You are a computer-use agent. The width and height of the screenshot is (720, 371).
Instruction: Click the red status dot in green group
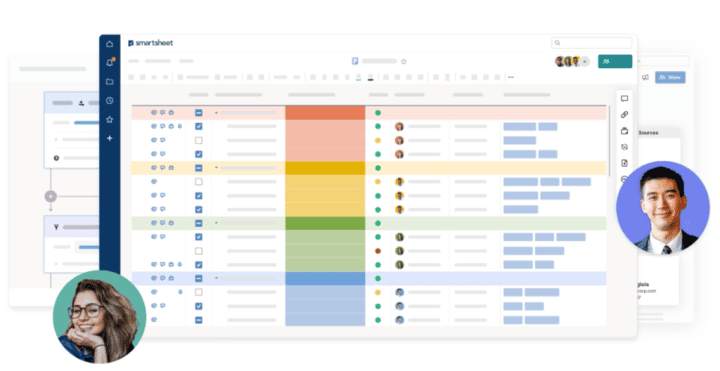point(378,251)
